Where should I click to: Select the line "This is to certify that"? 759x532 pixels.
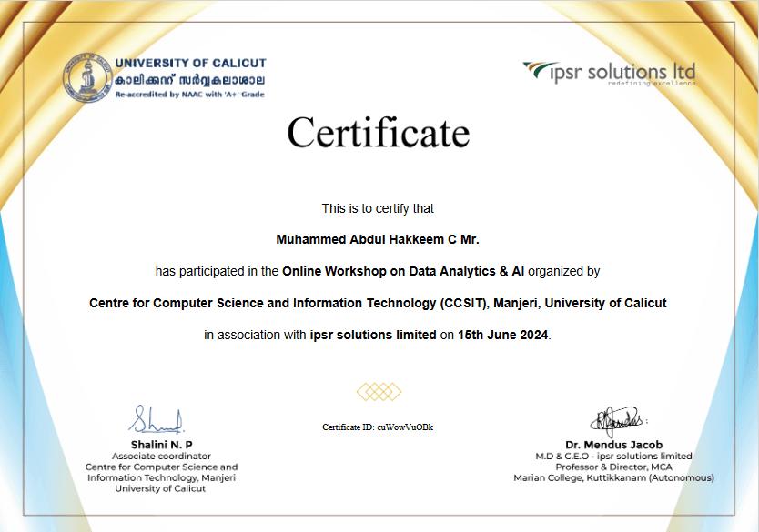tap(378, 208)
